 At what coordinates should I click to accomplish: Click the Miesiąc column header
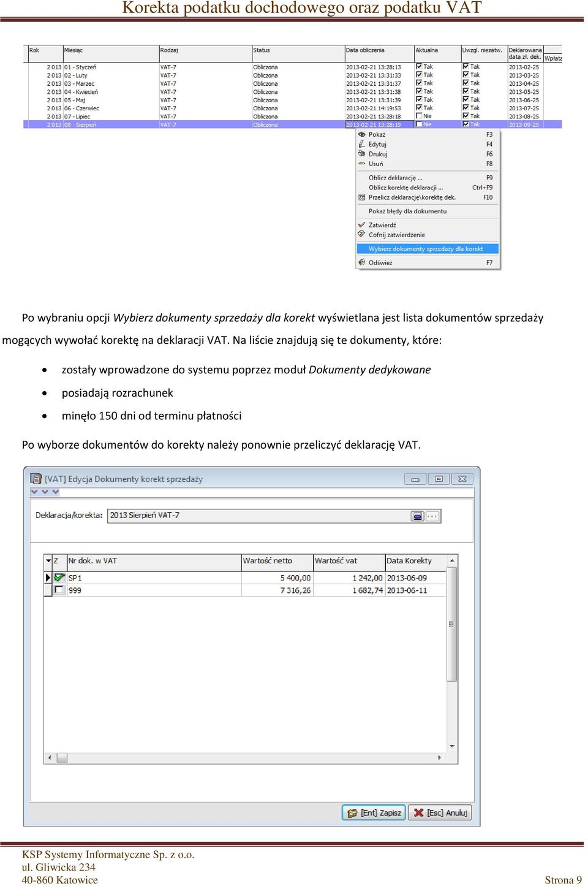click(111, 53)
